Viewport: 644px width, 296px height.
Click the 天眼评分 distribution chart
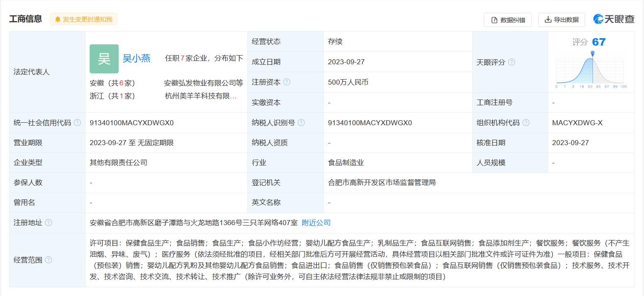(591, 70)
